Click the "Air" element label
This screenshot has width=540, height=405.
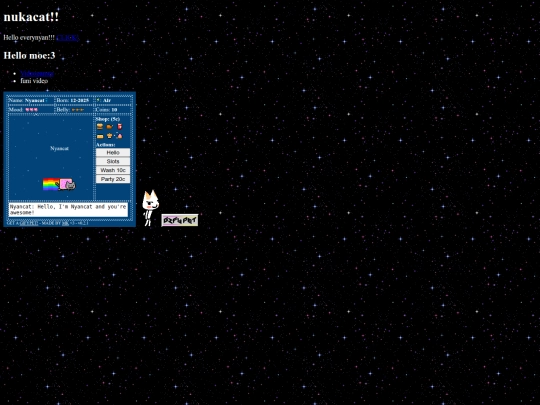point(107,101)
